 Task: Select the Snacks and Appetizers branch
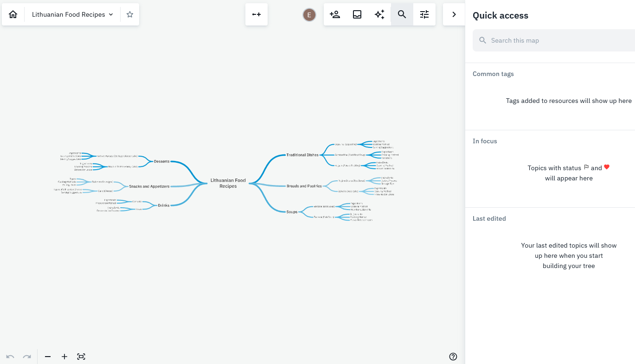[149, 186]
